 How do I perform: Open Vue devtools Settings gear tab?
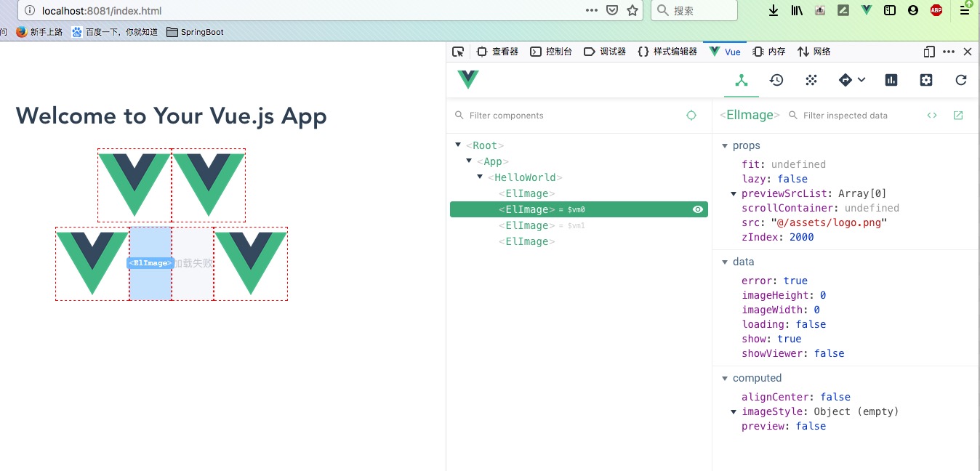coord(926,80)
